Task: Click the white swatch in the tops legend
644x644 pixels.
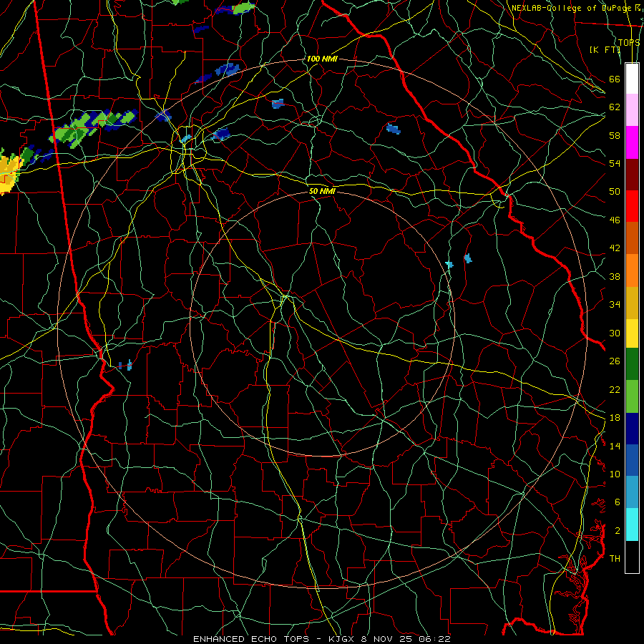Action: pos(632,79)
